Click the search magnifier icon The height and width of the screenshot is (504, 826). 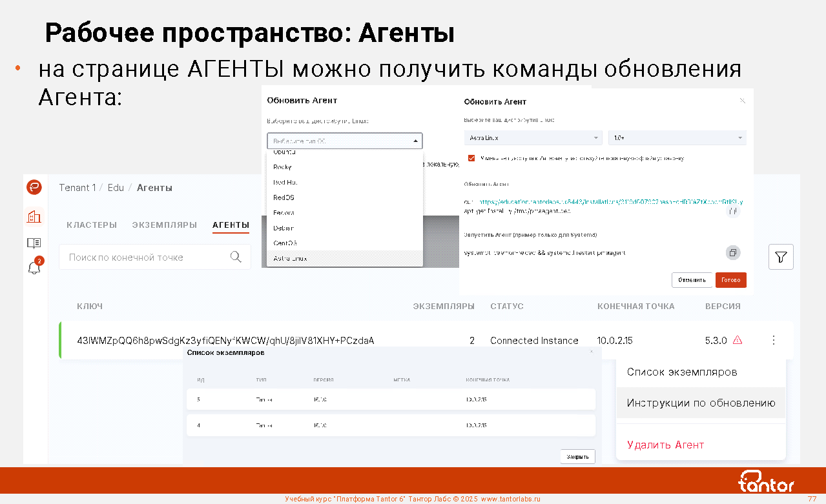pyautogui.click(x=236, y=257)
